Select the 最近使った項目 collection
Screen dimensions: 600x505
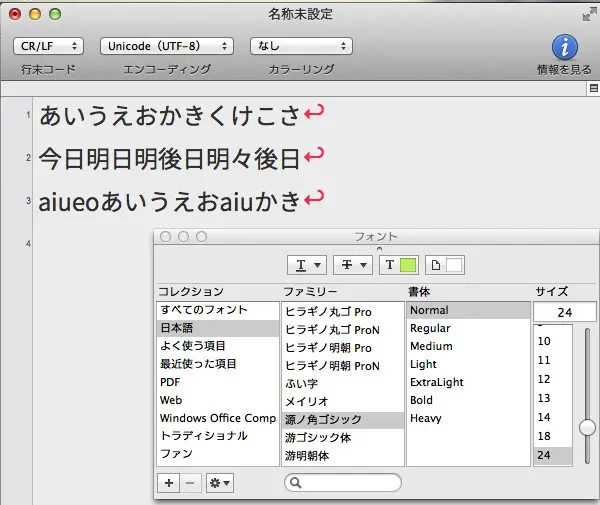[x=218, y=364]
